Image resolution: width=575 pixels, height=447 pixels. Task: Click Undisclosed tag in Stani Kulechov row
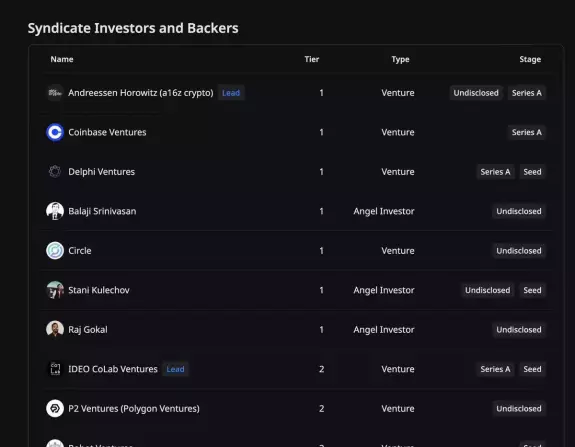[x=488, y=290]
